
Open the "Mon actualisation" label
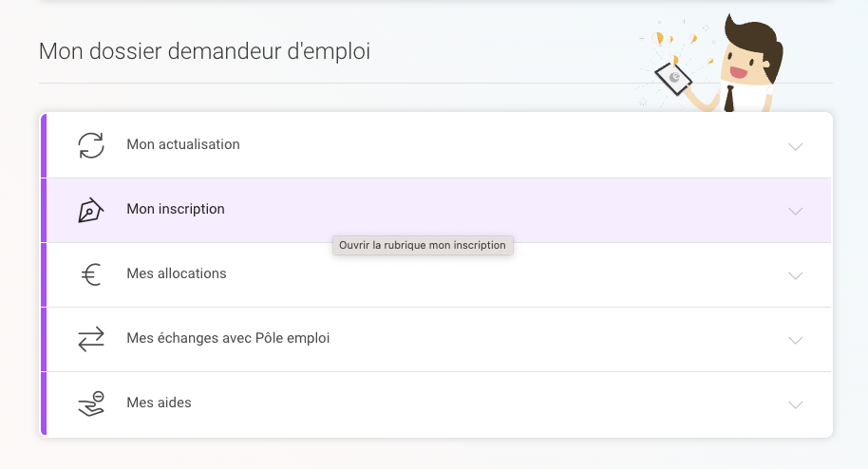pyautogui.click(x=182, y=144)
